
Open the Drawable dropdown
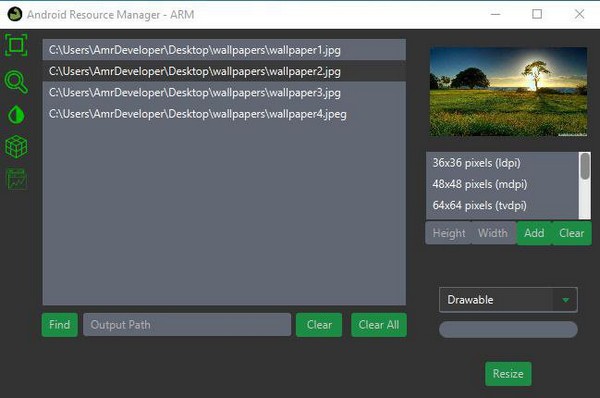click(x=508, y=300)
